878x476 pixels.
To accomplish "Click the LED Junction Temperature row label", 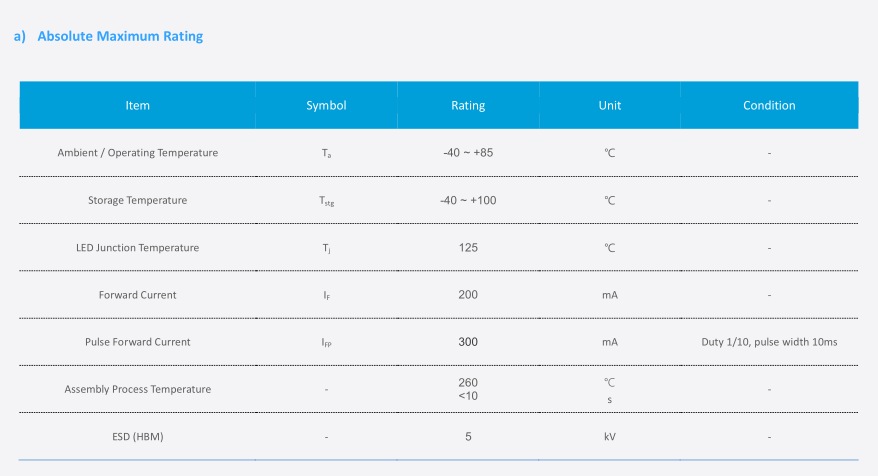I will pos(137,247).
